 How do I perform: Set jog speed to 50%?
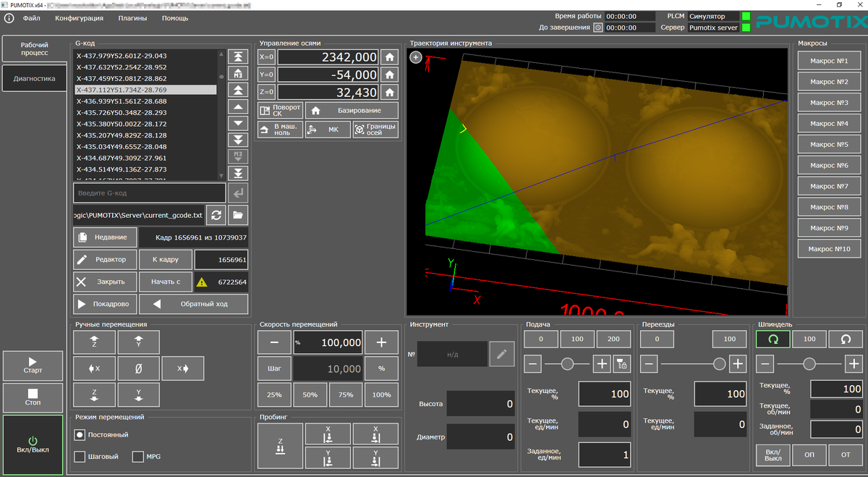[310, 395]
